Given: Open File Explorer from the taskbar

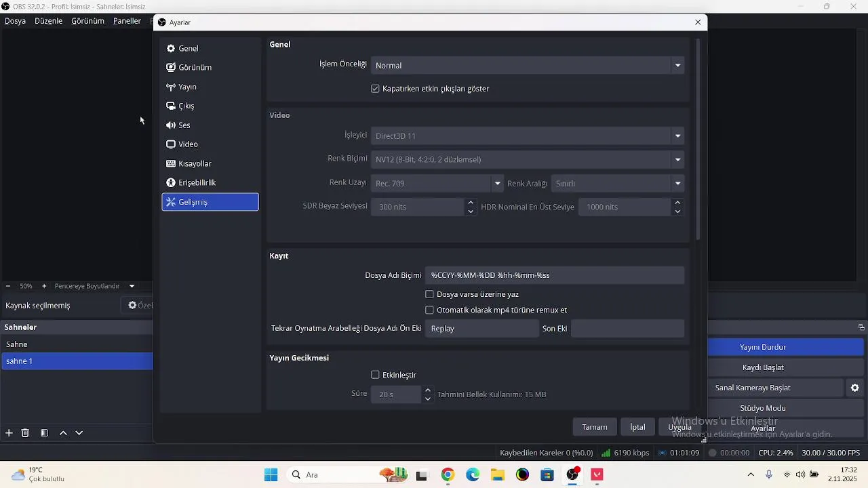Looking at the screenshot, I should [498, 474].
